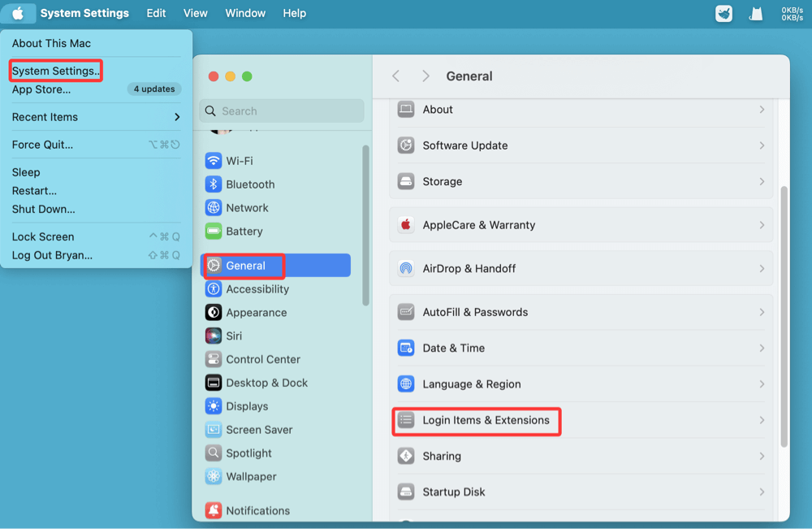Screen dimensions: 812x529
Task: Click the back navigation arrow button
Action: point(396,76)
